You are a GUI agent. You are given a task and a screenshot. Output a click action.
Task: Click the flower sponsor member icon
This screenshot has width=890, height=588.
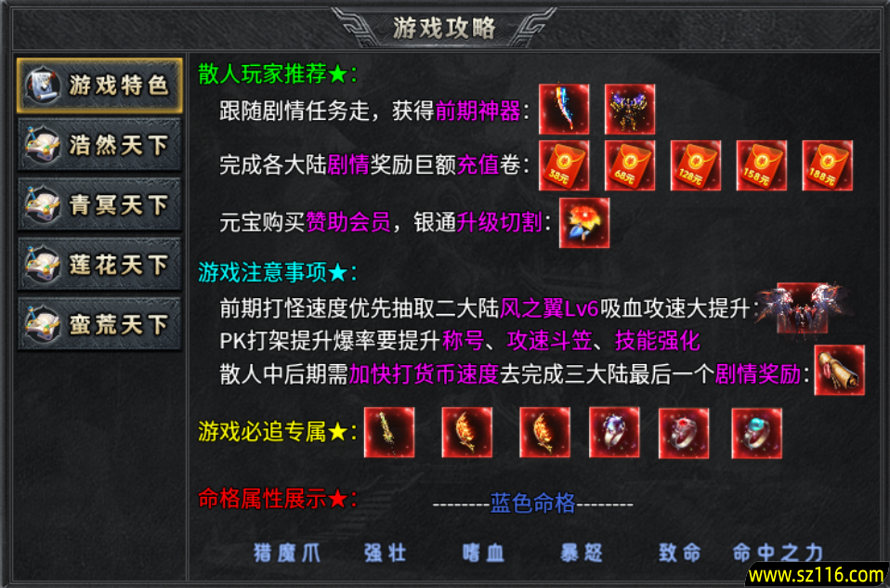pyautogui.click(x=584, y=223)
